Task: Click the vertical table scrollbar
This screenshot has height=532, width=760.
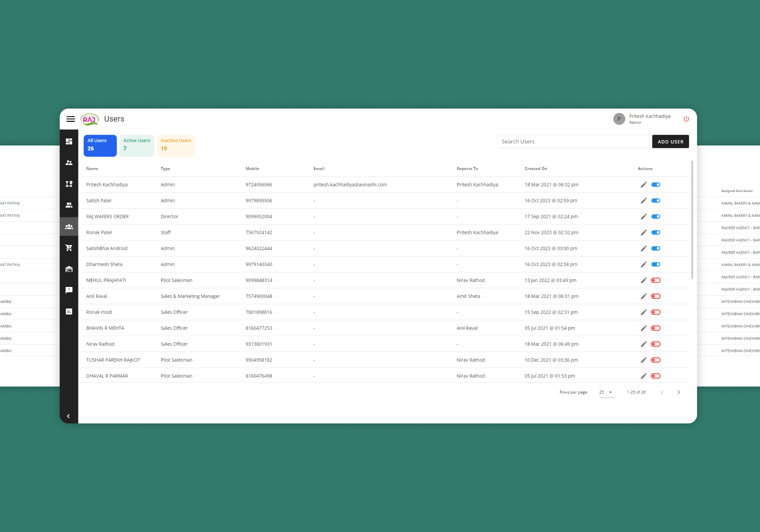Action: tap(692, 220)
